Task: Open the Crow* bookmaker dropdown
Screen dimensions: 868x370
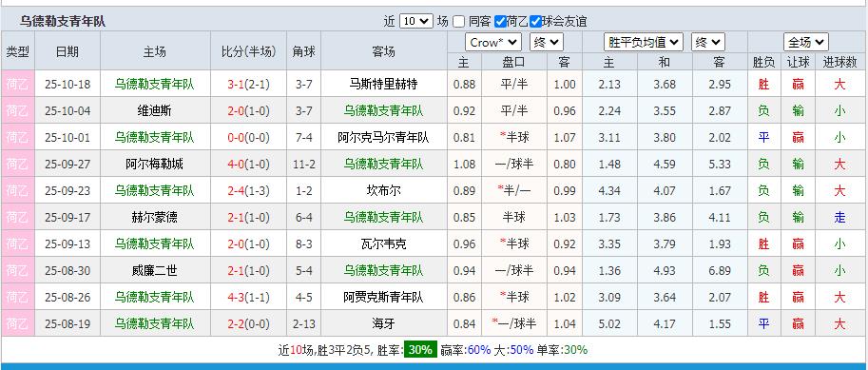Action: tap(493, 42)
